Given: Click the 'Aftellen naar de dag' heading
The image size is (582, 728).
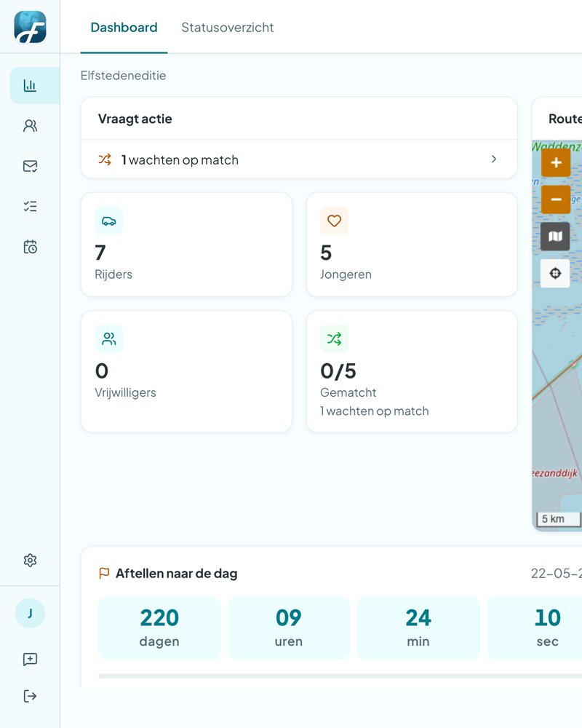Looking at the screenshot, I should click(176, 574).
